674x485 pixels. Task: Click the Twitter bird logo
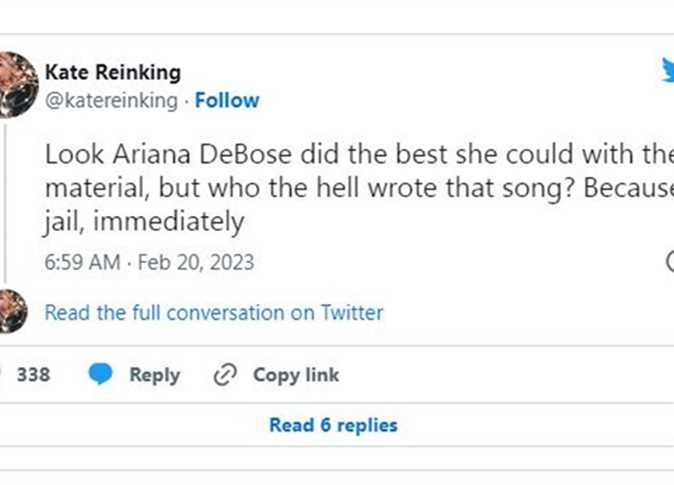coord(666,72)
